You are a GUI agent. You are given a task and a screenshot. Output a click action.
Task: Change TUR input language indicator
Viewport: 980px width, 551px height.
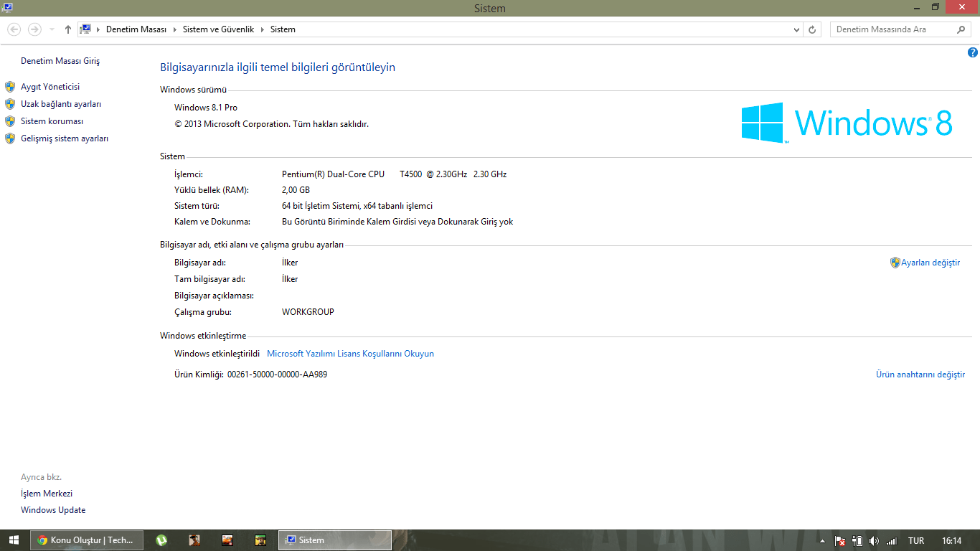point(916,541)
